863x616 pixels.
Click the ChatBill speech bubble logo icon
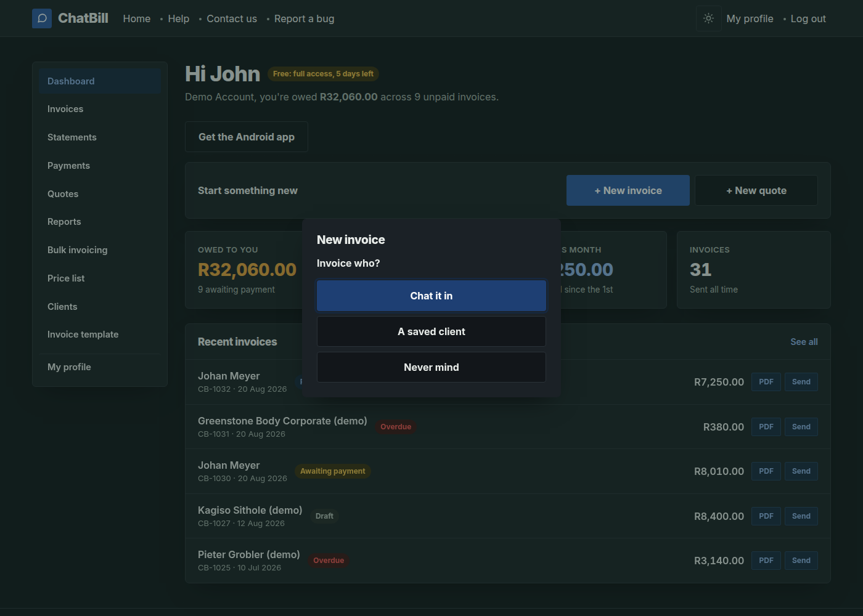pos(42,18)
